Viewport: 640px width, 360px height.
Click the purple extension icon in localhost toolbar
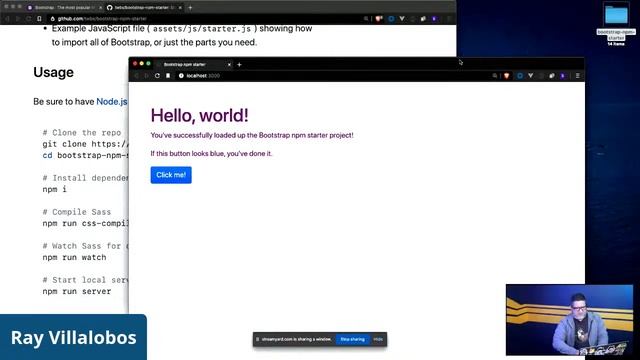[x=562, y=76]
